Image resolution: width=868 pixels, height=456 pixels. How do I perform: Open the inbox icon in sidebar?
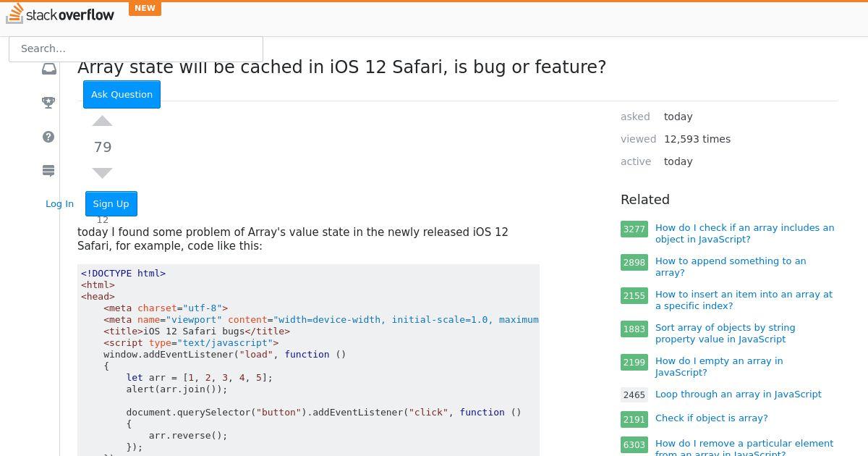coord(48,69)
